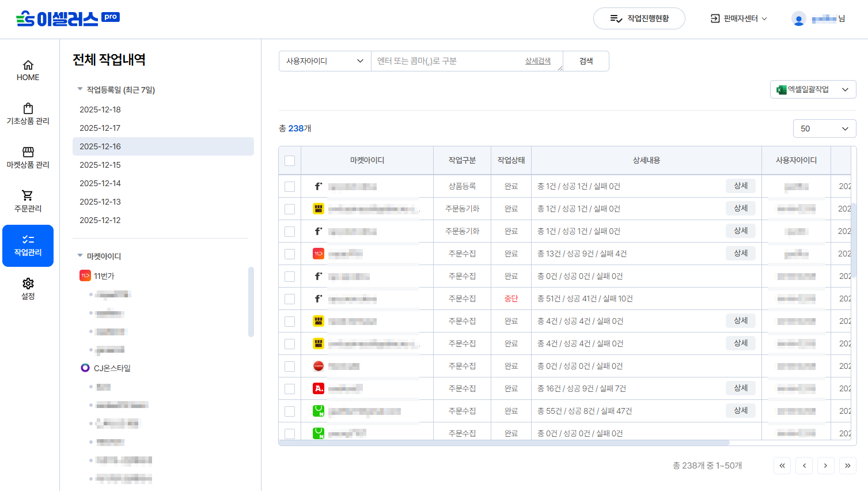
Task: Click the market icon in the 상품등록 row
Action: pos(319,186)
